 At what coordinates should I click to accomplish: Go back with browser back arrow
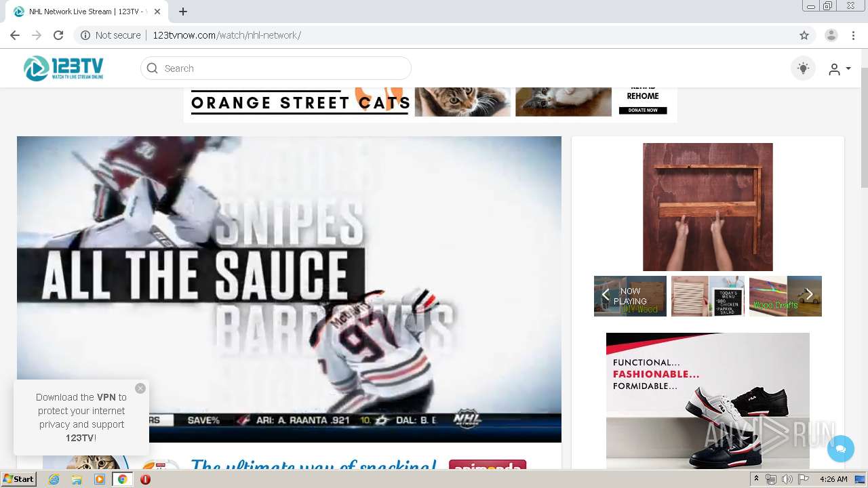(15, 35)
